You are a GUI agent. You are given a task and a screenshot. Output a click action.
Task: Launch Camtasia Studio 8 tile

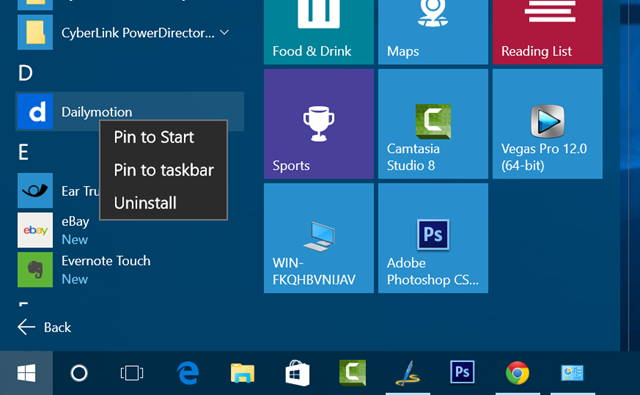[x=433, y=124]
